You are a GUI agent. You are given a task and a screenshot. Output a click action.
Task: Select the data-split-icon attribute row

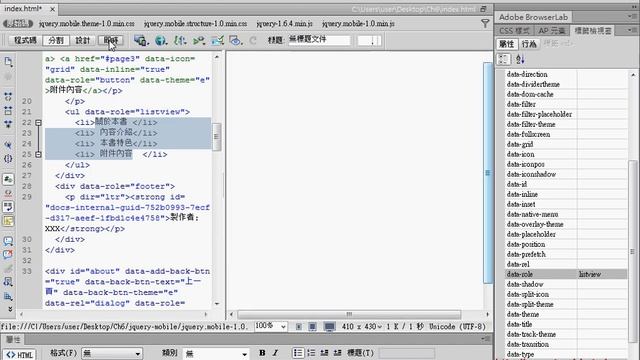[566, 294]
